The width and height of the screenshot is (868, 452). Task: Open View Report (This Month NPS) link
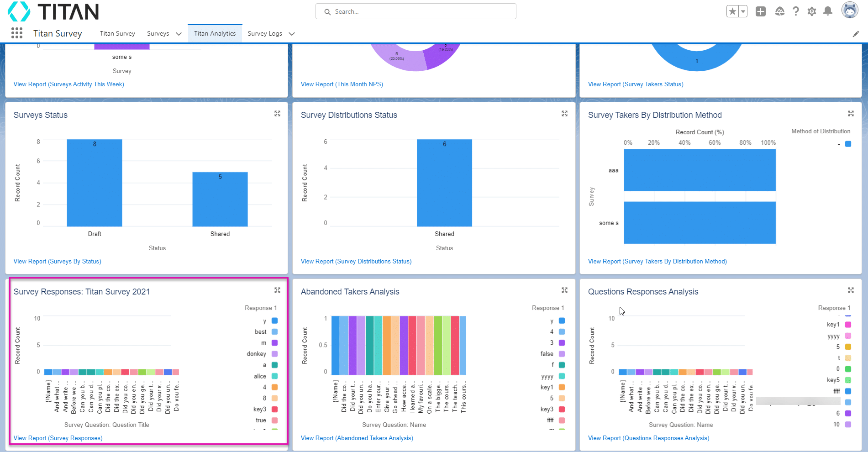point(342,84)
